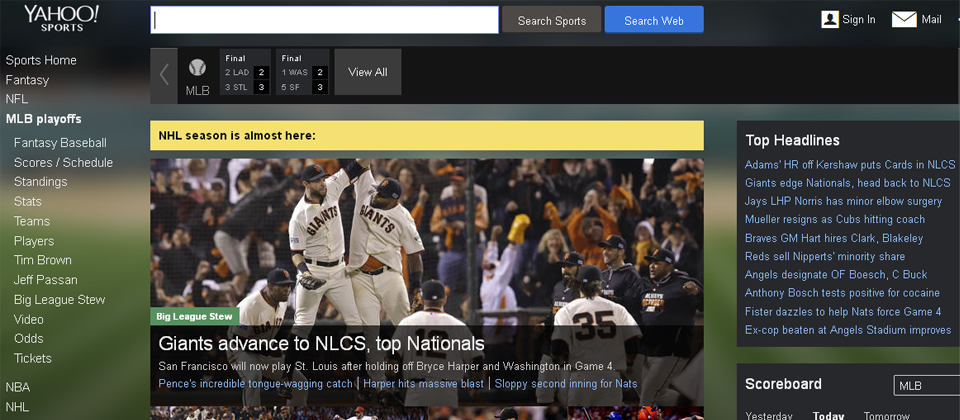Open the WAS vs SF final score box
Screen dimensions: 960x420
(x=302, y=72)
